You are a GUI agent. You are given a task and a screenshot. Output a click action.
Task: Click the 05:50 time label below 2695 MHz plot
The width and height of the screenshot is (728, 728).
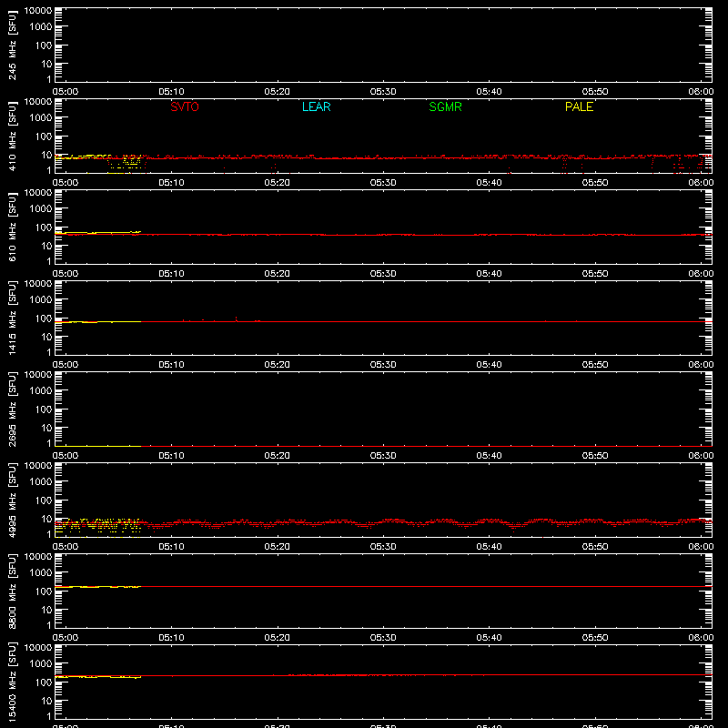coord(595,456)
